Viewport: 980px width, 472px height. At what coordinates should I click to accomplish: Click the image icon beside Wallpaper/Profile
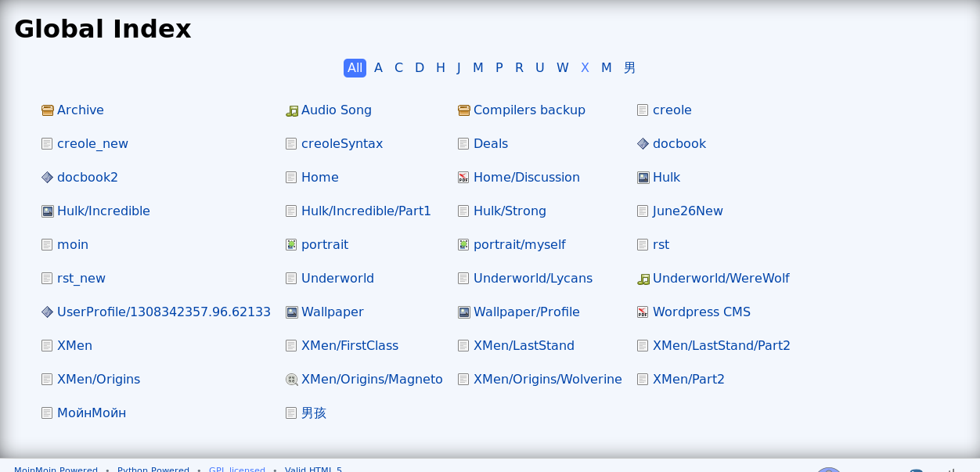pos(463,312)
